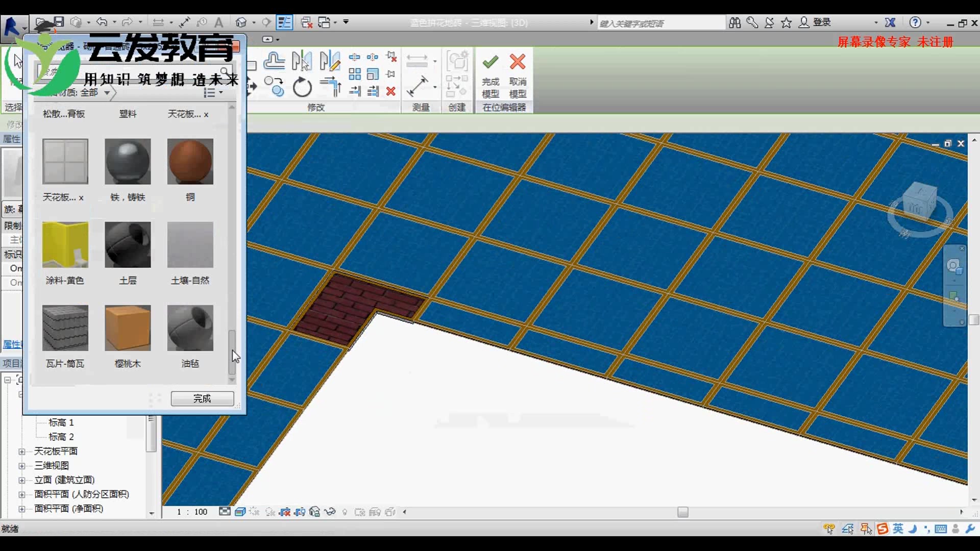Click the red Delete X in the Modify panel
This screenshot has height=551, width=980.
[x=390, y=91]
